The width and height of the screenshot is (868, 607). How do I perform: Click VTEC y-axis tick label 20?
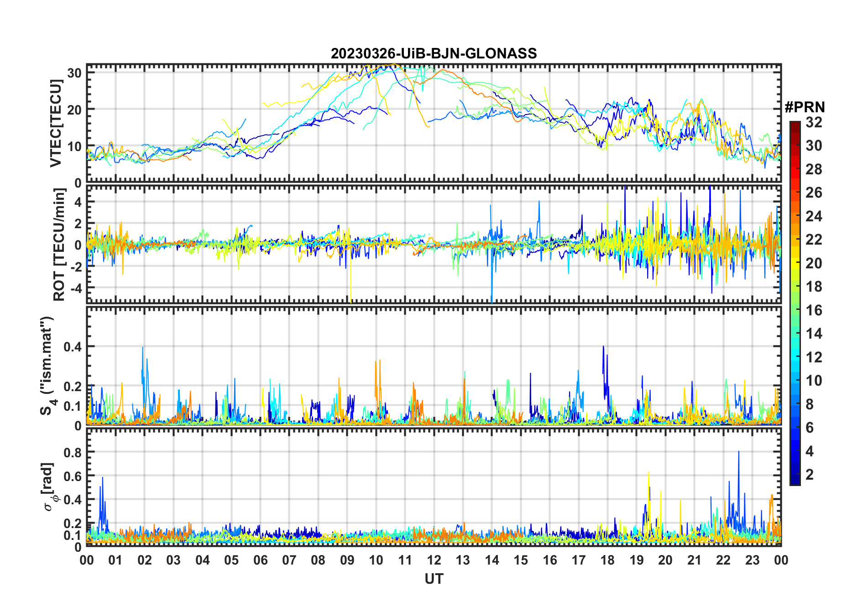(x=75, y=110)
